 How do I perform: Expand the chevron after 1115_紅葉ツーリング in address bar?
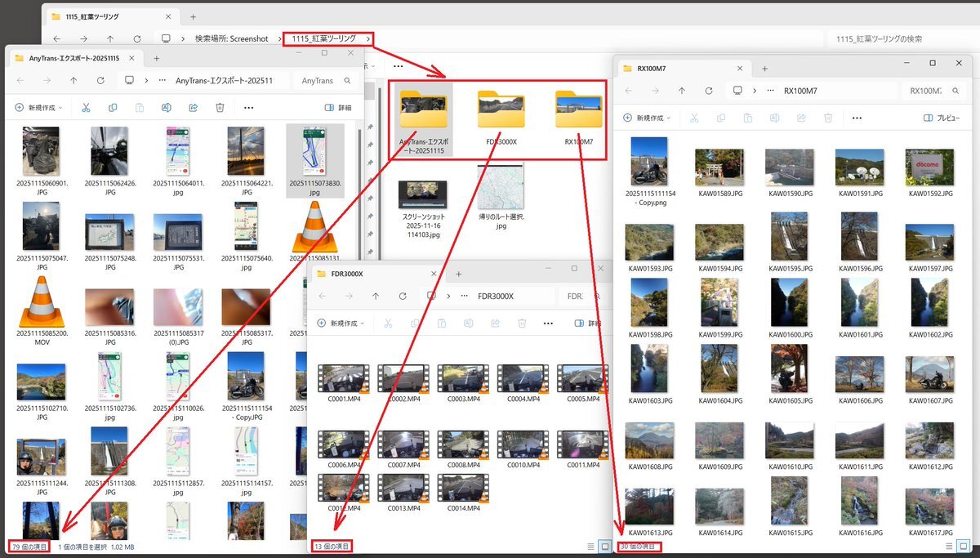[x=369, y=38]
